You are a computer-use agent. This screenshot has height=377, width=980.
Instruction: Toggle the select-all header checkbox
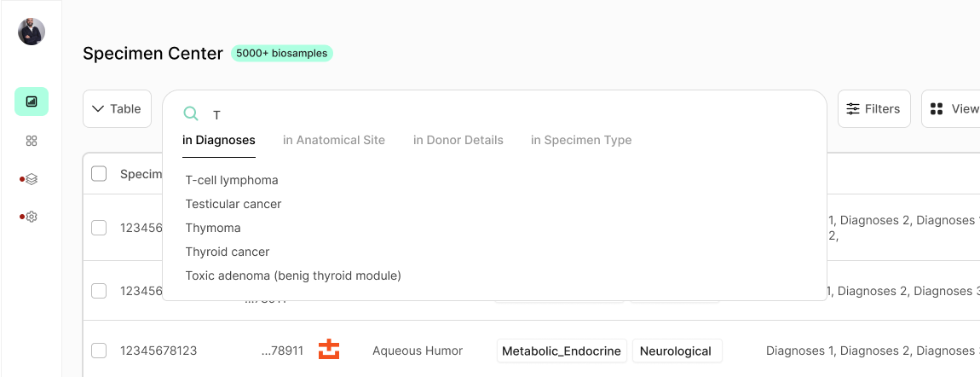point(99,174)
